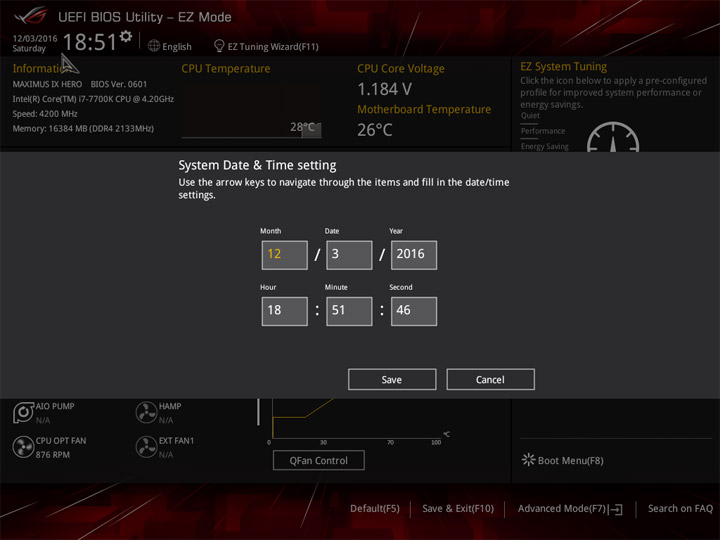Image resolution: width=720 pixels, height=540 pixels.
Task: Click the Boot Menu star icon
Action: point(528,460)
